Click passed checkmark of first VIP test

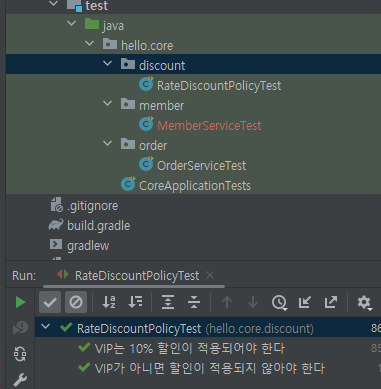(84, 347)
